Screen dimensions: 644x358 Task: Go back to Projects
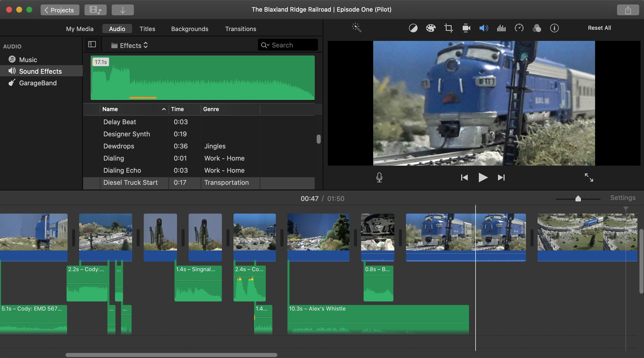pyautogui.click(x=60, y=10)
